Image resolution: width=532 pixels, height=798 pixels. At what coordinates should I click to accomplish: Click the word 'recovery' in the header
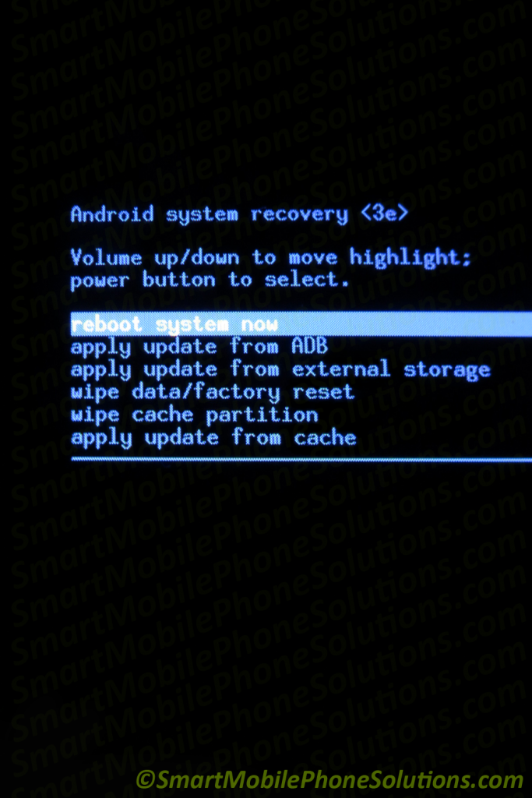[x=300, y=214]
